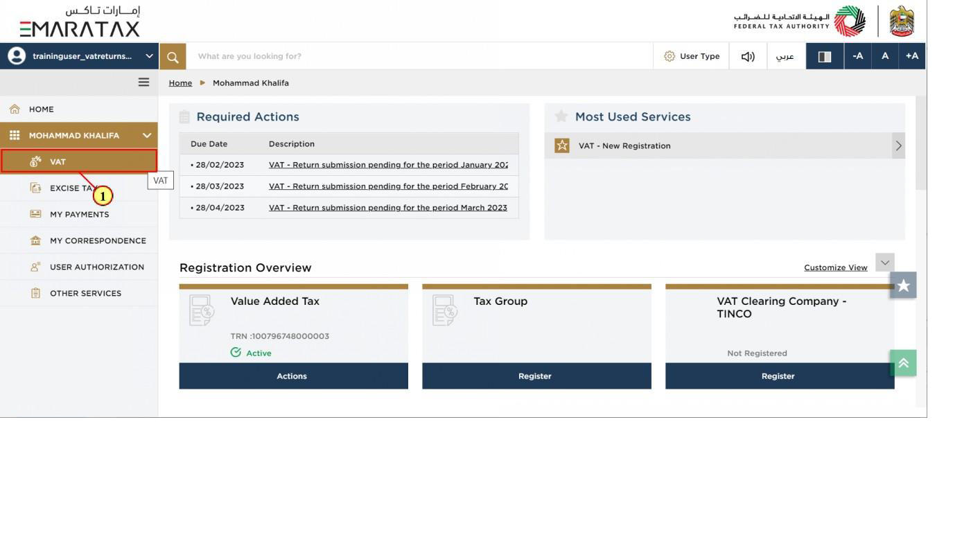This screenshot has width=980, height=555.
Task: Click Register on the VAT Clearing Company card
Action: coord(780,376)
